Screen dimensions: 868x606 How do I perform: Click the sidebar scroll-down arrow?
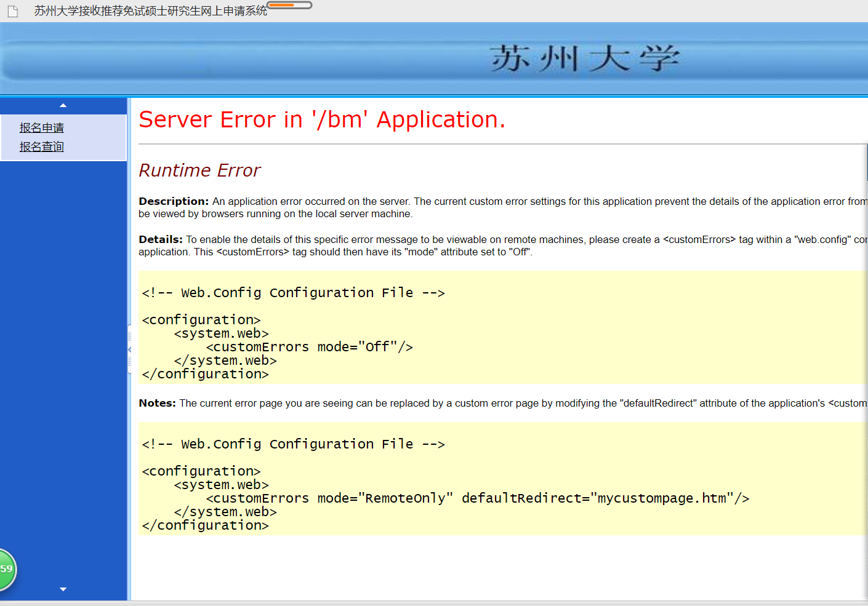(x=63, y=589)
